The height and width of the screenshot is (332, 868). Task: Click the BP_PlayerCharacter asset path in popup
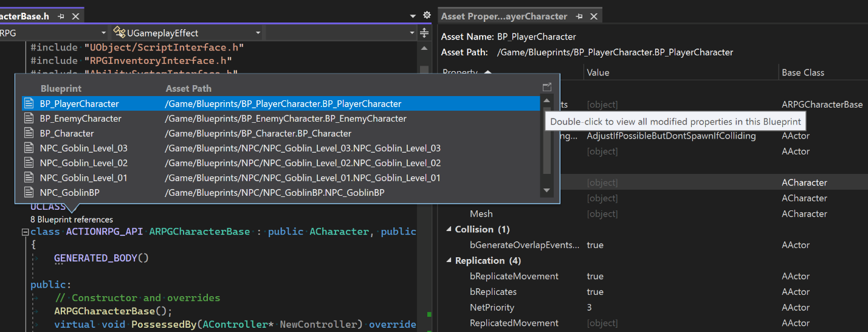click(x=283, y=103)
